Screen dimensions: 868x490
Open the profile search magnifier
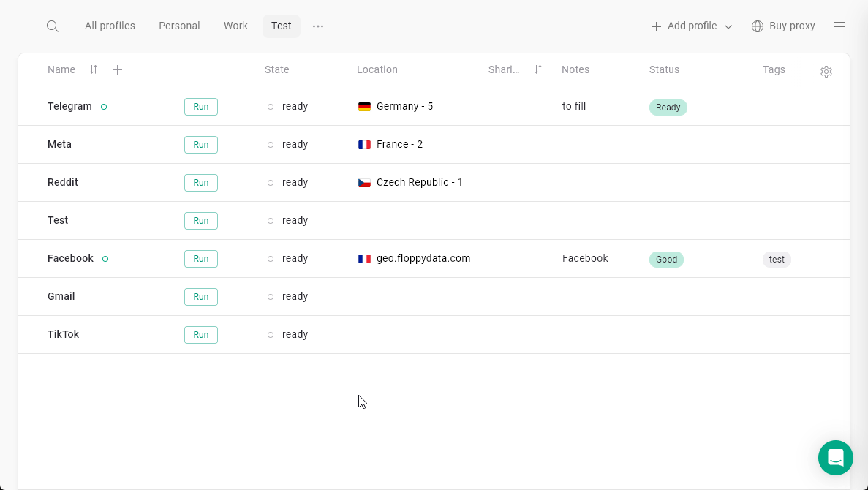pyautogui.click(x=53, y=26)
